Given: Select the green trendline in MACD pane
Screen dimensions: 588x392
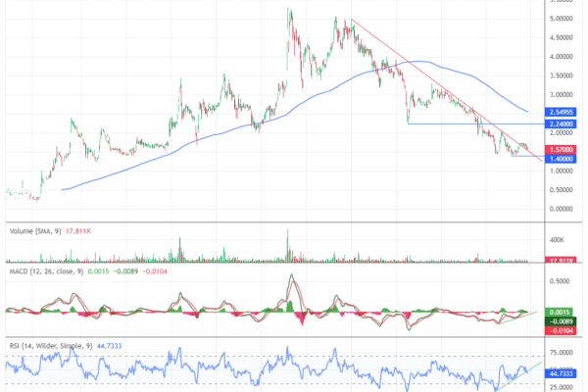Looking at the screenshot, I should point(519,316).
